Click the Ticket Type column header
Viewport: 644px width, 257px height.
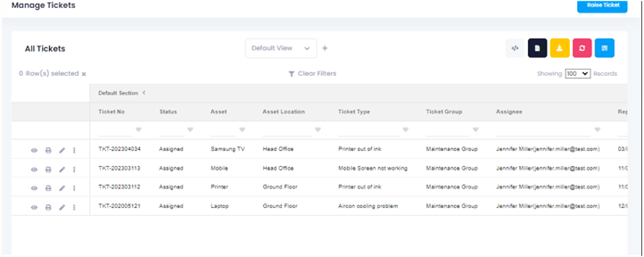[354, 112]
